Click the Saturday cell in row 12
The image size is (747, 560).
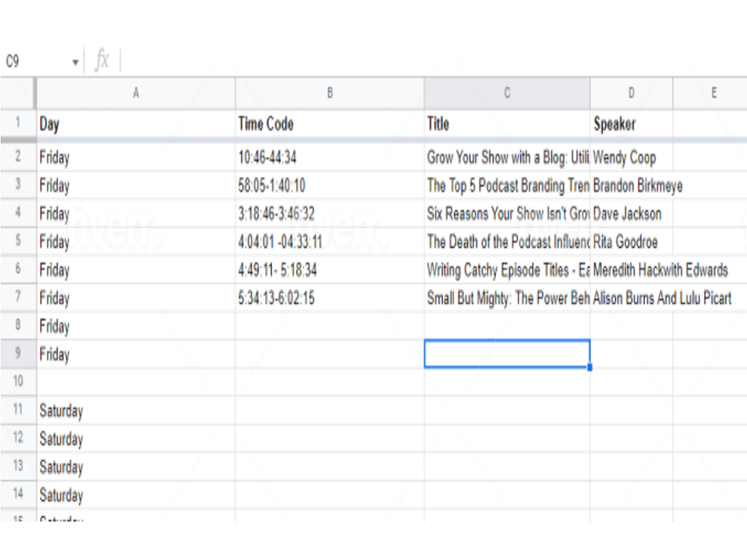tap(136, 438)
